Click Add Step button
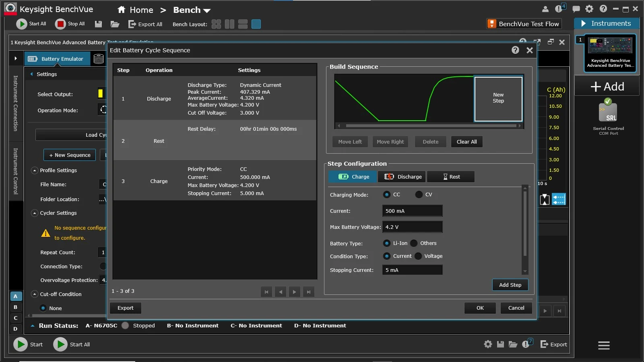Screen dimensions: 644x362 point(510,285)
